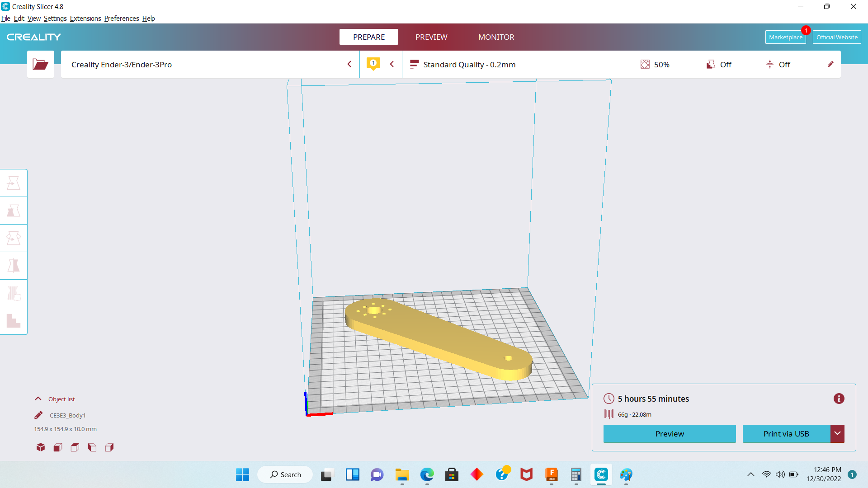Click the adhesion Off setting
Image resolution: width=868 pixels, height=488 pixels.
click(778, 65)
